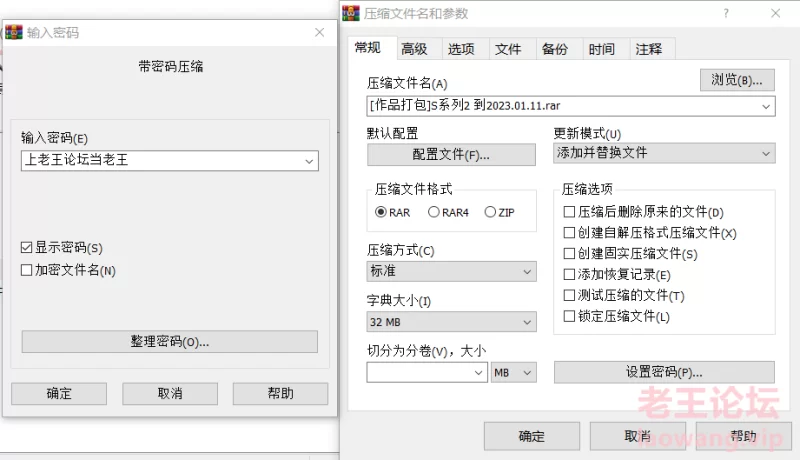800x460 pixels.
Task: Click 确定 in the 输入密码 dialog
Action: point(59,394)
